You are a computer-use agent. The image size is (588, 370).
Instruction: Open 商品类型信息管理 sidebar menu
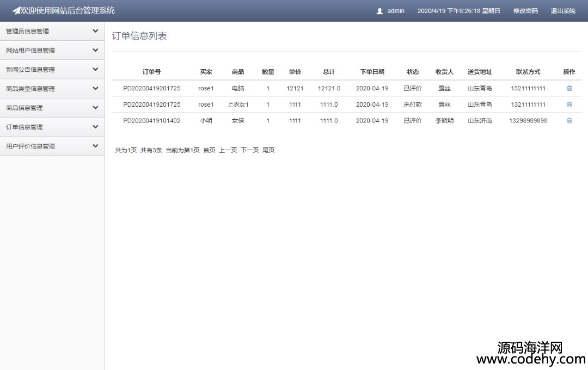pyautogui.click(x=52, y=89)
